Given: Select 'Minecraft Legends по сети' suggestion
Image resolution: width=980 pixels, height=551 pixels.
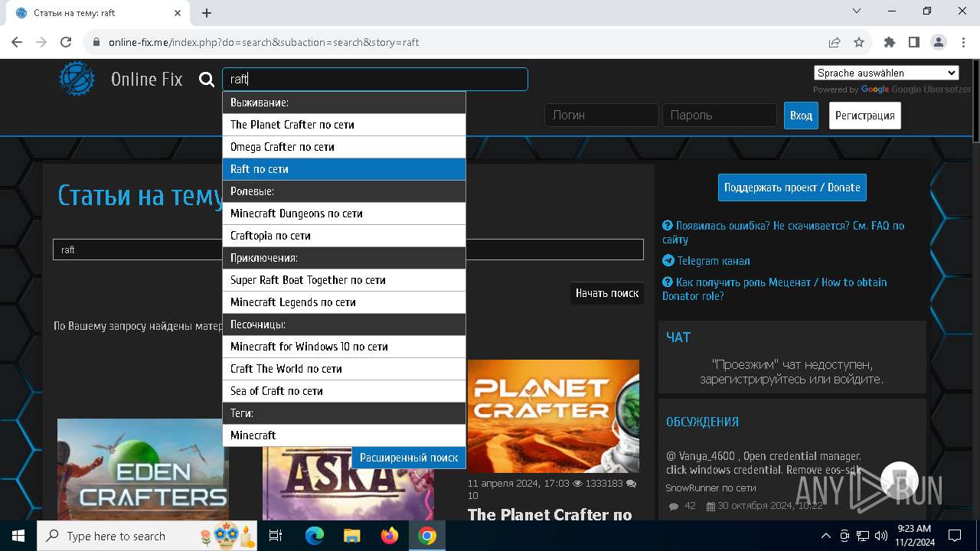Looking at the screenshot, I should pyautogui.click(x=344, y=302).
